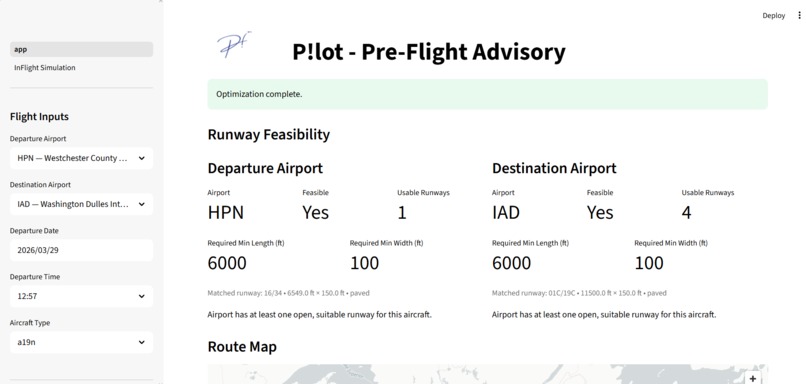Click the Runway Feasibility heading

[x=269, y=135]
